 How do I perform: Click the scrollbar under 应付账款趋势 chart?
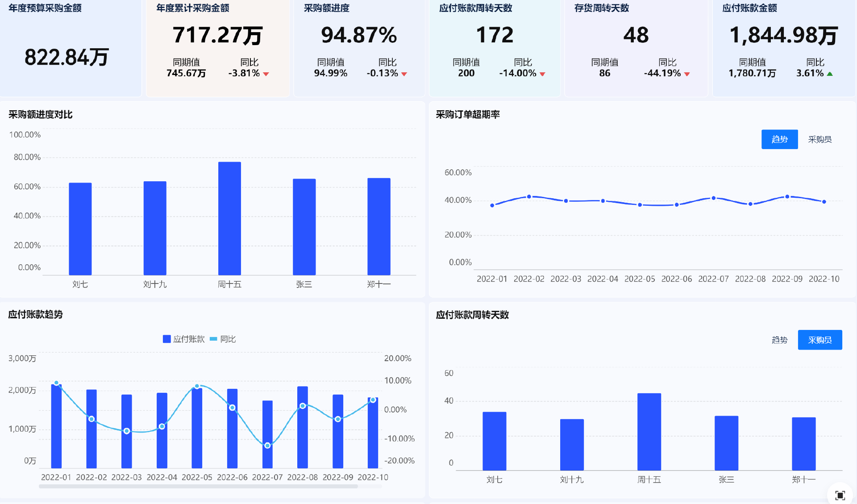[x=198, y=486]
